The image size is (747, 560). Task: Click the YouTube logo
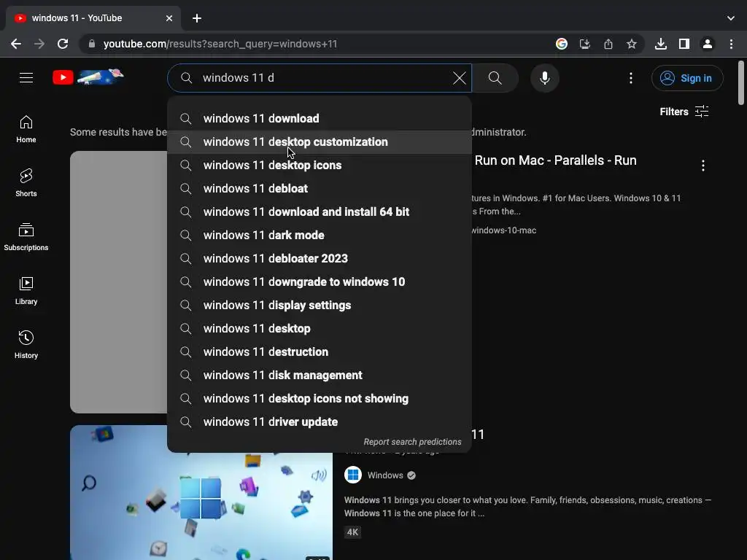[x=88, y=77]
